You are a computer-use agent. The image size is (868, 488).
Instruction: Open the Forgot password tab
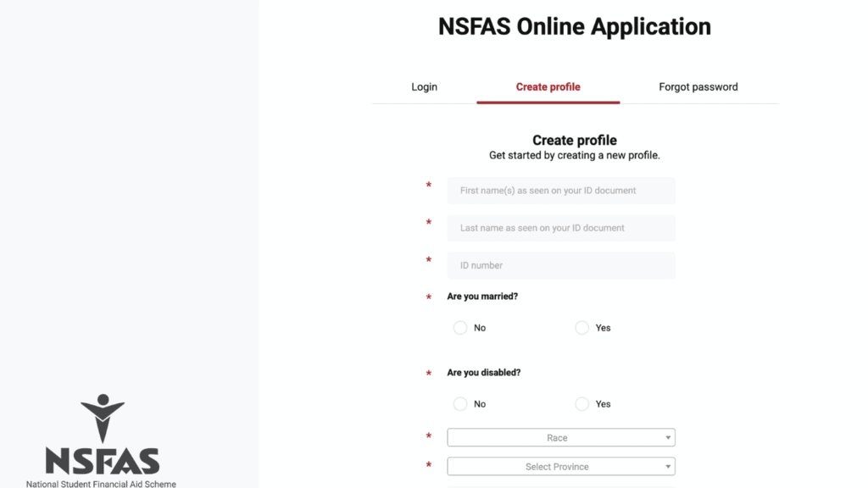[698, 86]
